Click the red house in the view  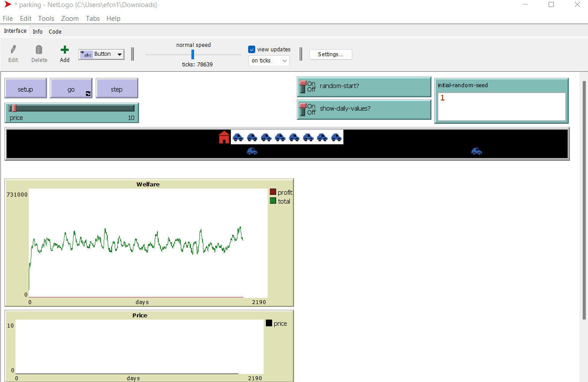(x=224, y=137)
